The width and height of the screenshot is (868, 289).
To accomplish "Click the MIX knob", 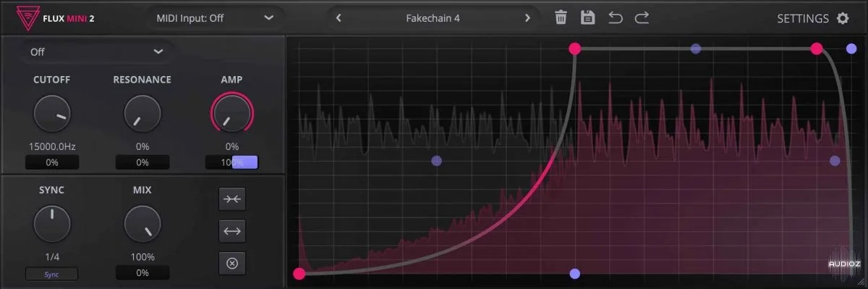I will (142, 224).
